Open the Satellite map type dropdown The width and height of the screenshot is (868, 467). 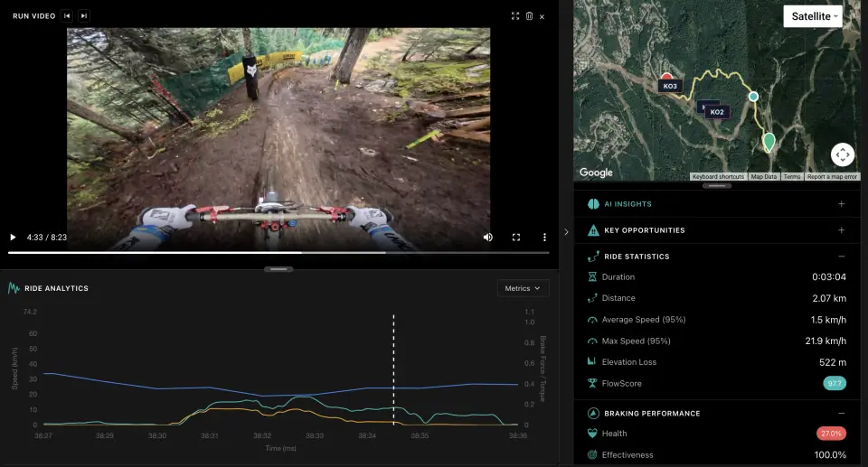(813, 16)
